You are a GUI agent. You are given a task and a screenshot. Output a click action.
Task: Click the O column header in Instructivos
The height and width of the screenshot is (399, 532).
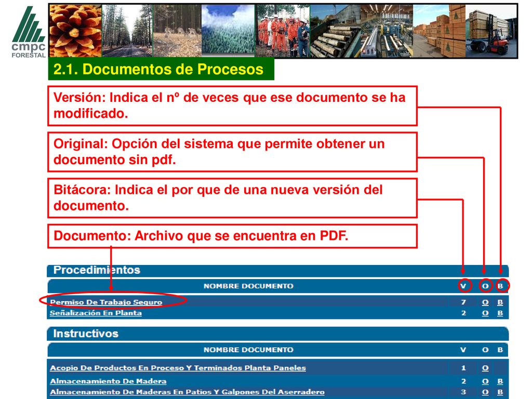pyautogui.click(x=485, y=350)
